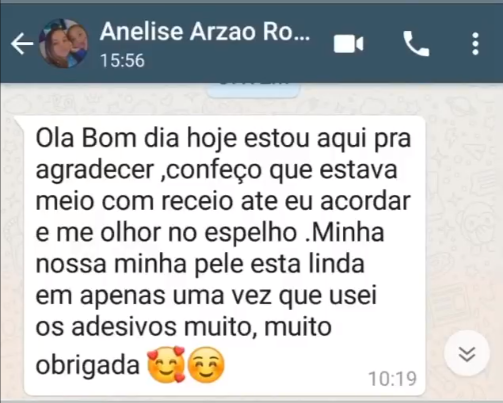The height and width of the screenshot is (403, 503).
Task: Tap the word 'obrigada' in the message
Action: 88,366
